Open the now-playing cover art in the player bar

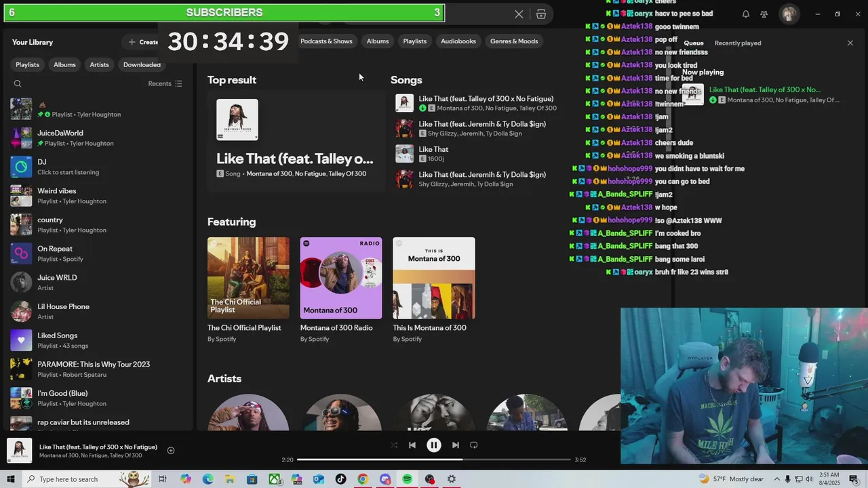[x=20, y=451]
